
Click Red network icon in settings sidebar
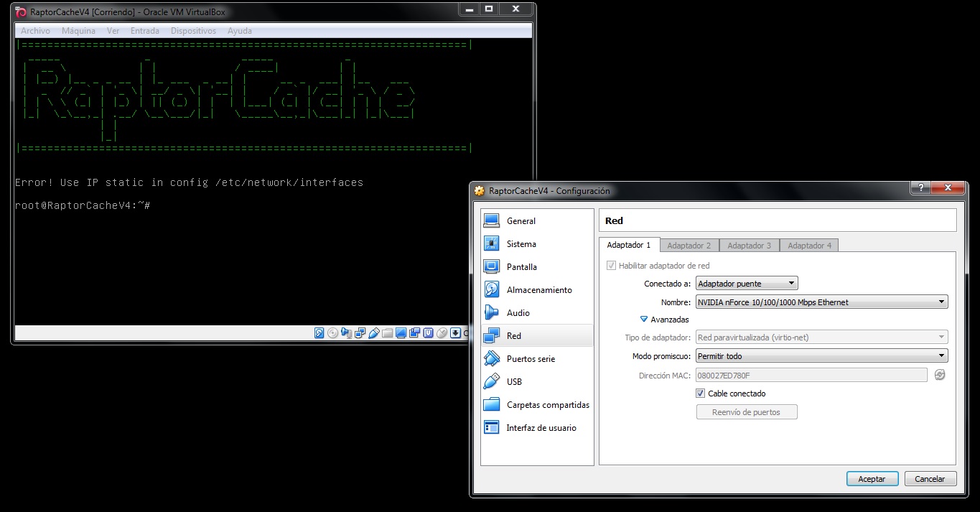[492, 335]
